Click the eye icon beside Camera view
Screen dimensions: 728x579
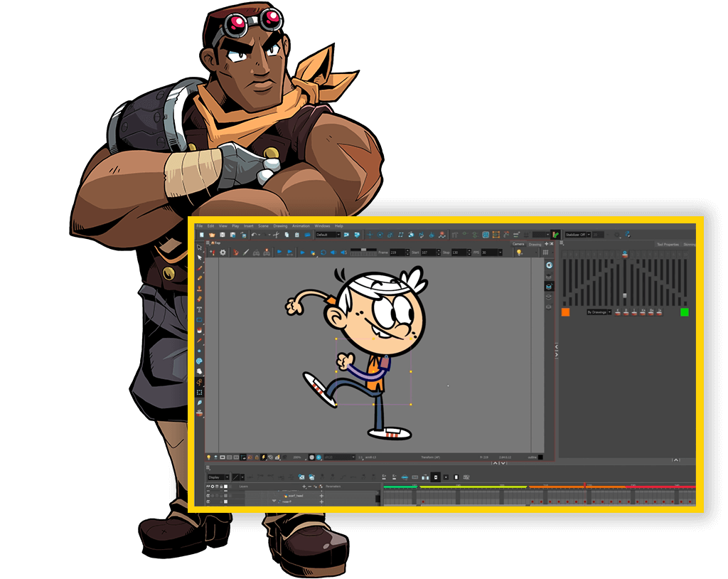[x=550, y=265]
